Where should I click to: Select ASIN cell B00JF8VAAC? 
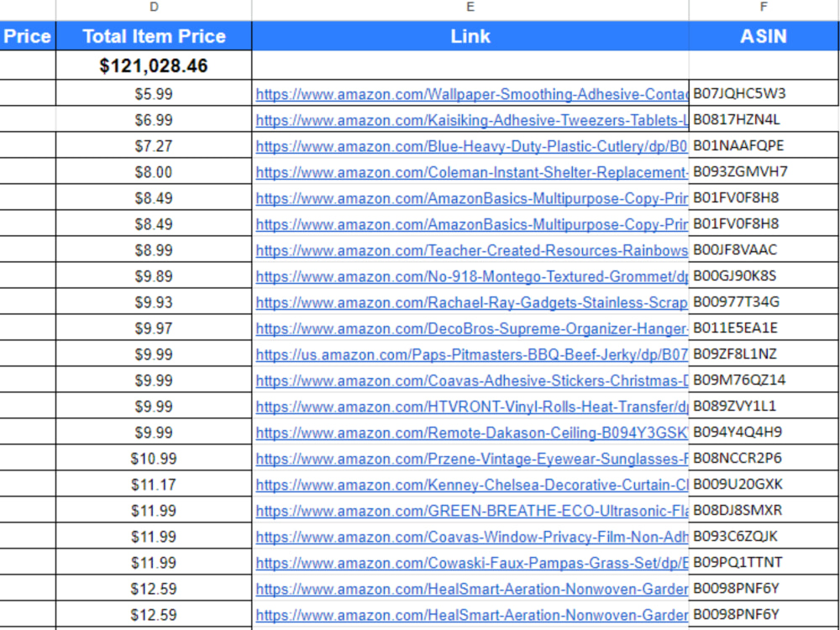click(x=764, y=249)
